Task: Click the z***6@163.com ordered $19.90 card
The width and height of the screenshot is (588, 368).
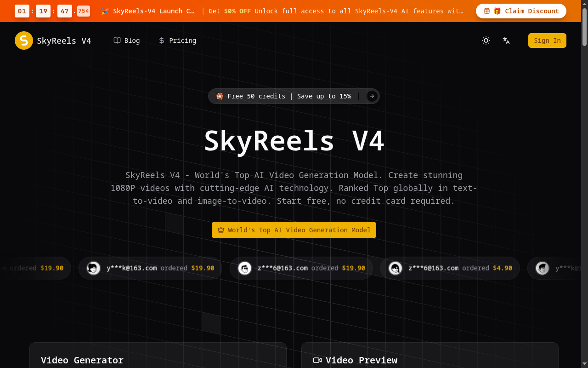Action: tap(301, 268)
